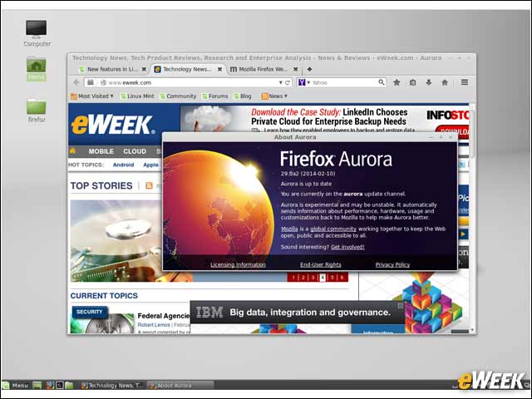Screen dimensions: 532x399
Task: Jump to top story slide 1
Action: coord(293,278)
